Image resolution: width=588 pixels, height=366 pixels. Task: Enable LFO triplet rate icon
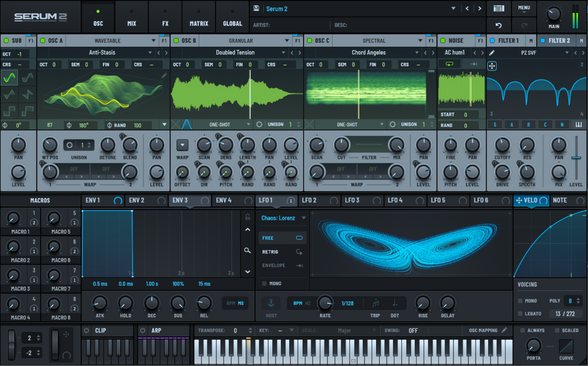pyautogui.click(x=375, y=303)
